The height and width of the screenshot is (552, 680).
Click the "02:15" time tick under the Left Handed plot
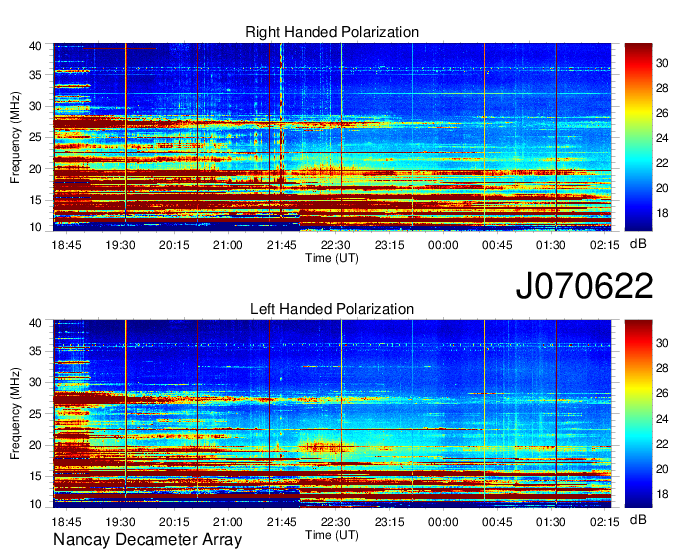point(605,522)
